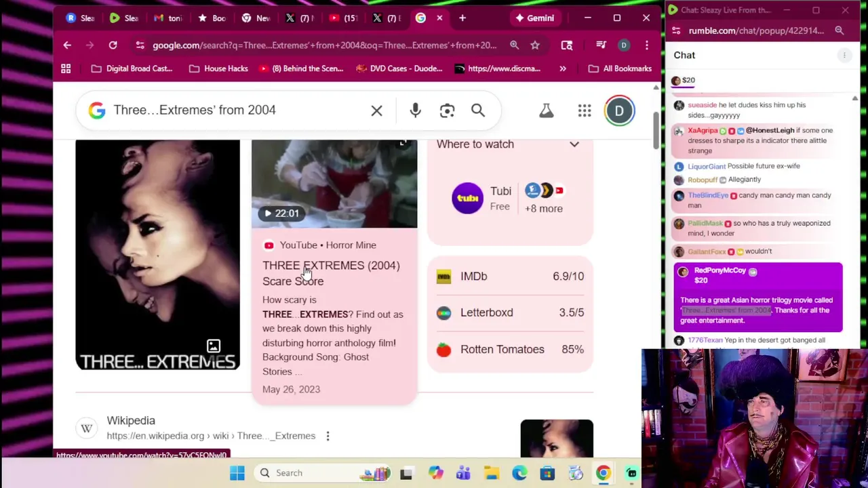Switch to the New tab with Chrome icon

click(x=255, y=18)
